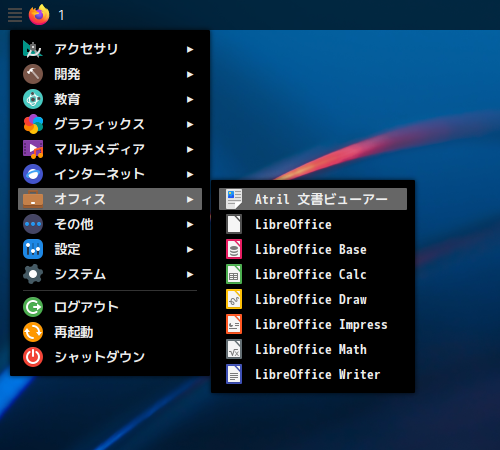Select the 設定 label
The width and height of the screenshot is (500, 450).
(67, 249)
